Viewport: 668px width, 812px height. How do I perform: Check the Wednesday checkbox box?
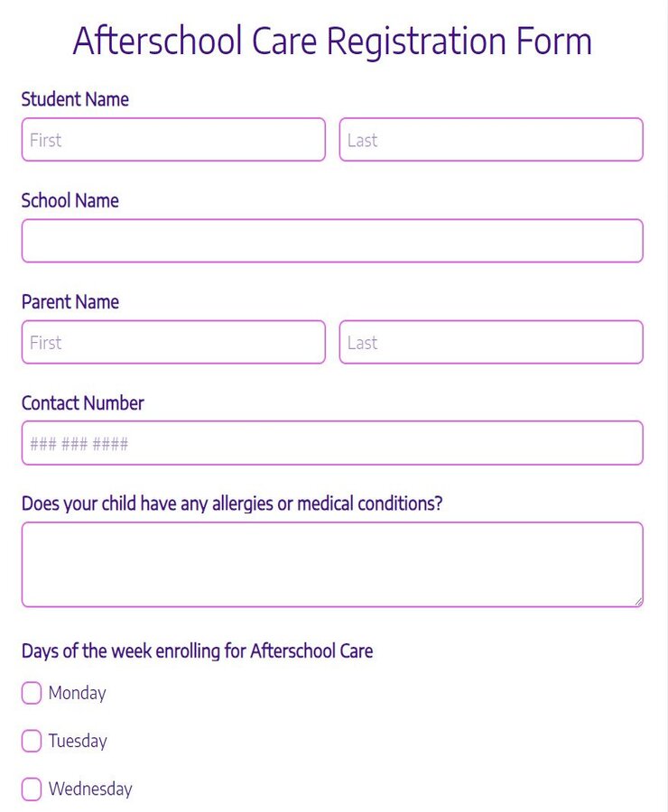tap(32, 789)
